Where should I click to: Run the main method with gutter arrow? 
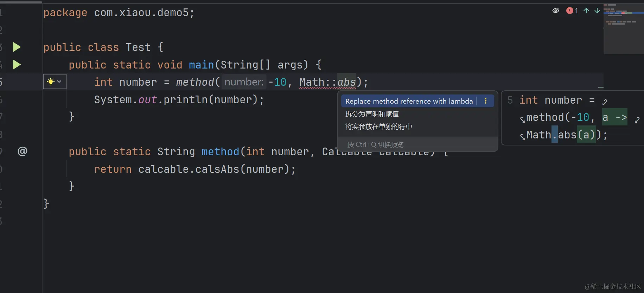[x=17, y=65]
